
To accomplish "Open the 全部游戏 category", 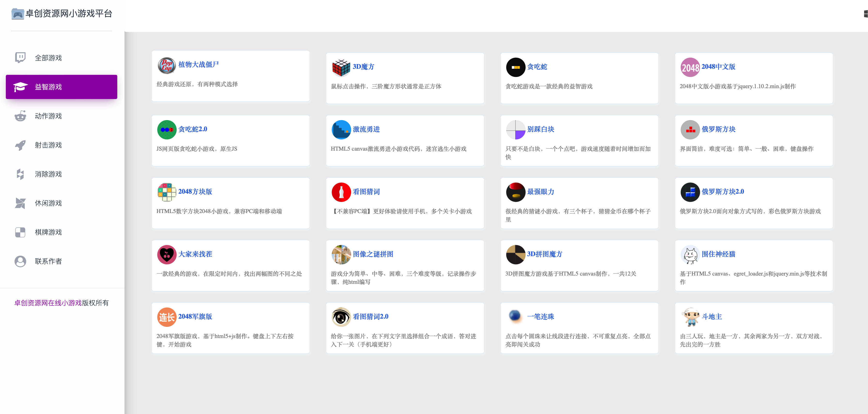I will coord(61,58).
